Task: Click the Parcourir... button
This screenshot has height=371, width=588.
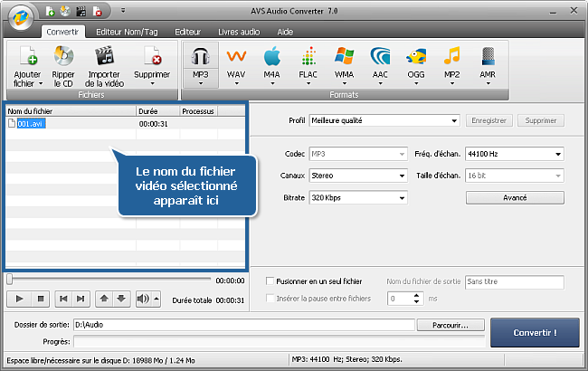Action: coord(451,324)
